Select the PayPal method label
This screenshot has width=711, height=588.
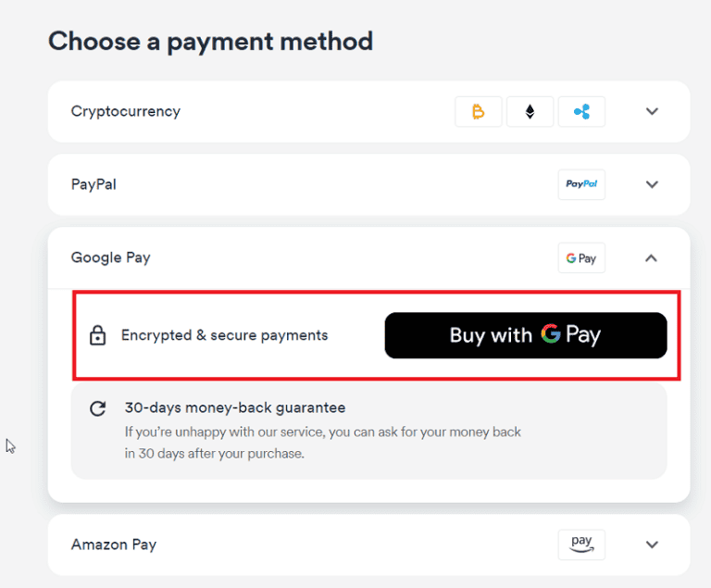coord(94,184)
